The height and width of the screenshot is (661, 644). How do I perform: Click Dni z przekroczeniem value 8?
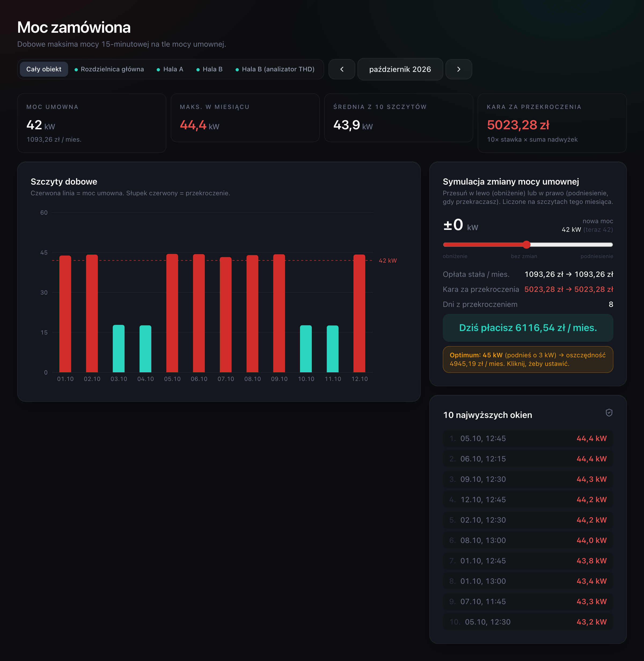(x=611, y=304)
